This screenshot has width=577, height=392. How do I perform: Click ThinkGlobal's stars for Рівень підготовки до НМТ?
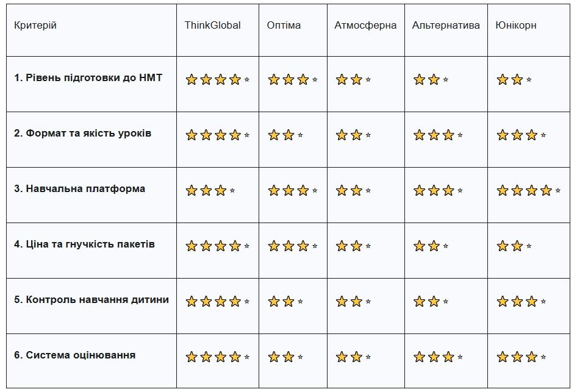tap(217, 80)
